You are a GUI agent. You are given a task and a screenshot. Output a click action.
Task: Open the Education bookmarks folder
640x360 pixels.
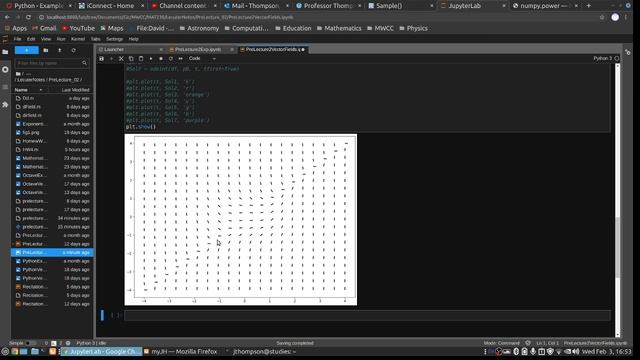point(293,28)
